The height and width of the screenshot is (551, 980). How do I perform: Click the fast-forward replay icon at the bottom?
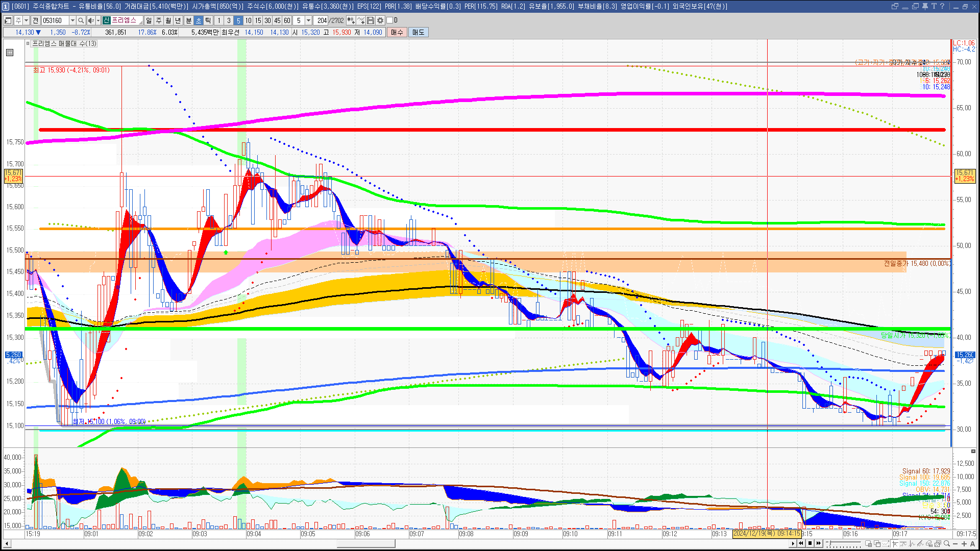819,543
